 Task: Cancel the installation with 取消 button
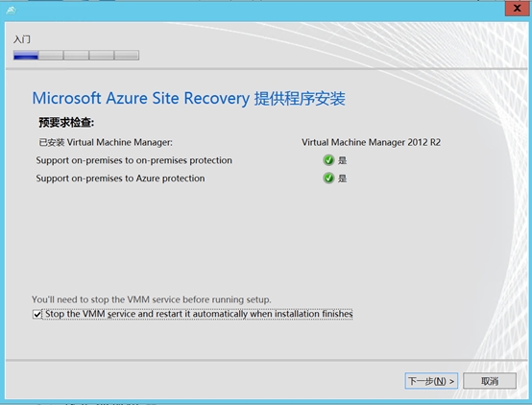click(490, 381)
